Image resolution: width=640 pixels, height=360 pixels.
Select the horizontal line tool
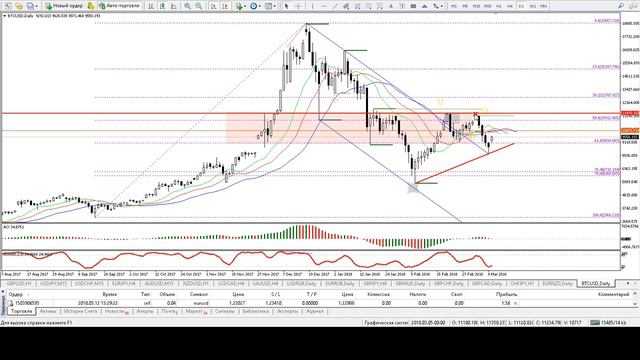pos(324,6)
